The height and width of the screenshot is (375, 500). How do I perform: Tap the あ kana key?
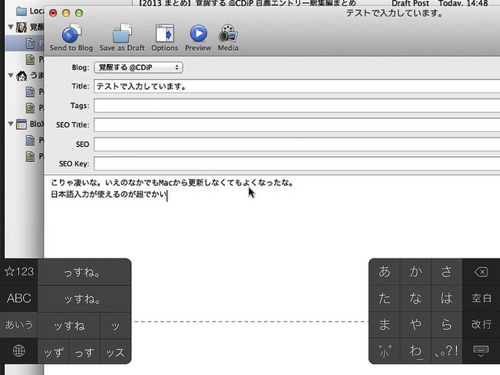(x=384, y=272)
